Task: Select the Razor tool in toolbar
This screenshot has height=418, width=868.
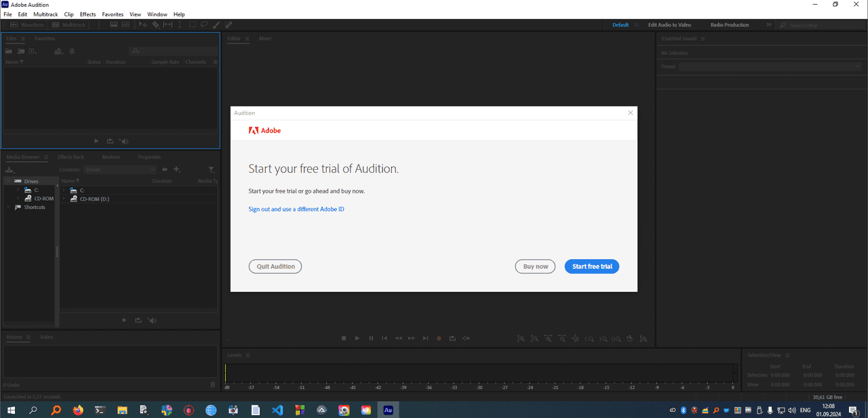Action: click(x=155, y=25)
